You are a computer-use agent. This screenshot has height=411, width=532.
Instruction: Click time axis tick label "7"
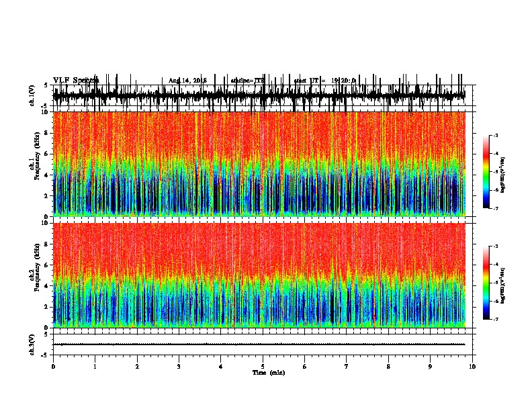coord(347,367)
